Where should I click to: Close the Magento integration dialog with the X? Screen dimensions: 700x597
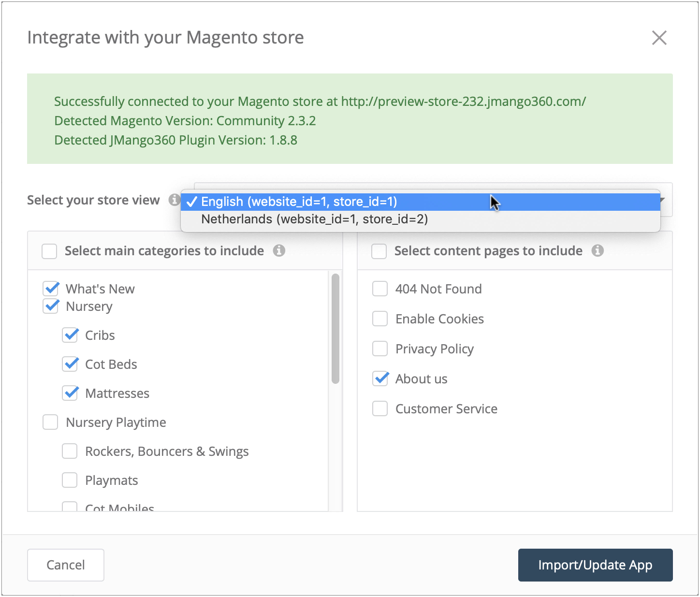[659, 38]
